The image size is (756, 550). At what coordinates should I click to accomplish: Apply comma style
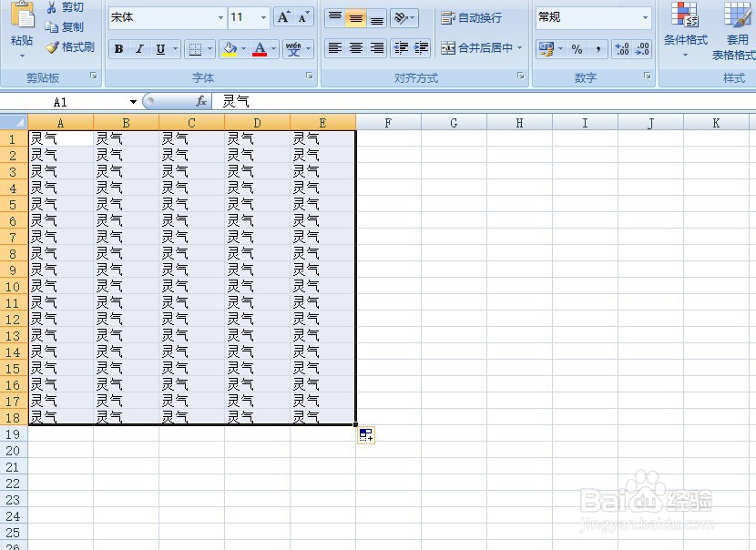(x=598, y=48)
